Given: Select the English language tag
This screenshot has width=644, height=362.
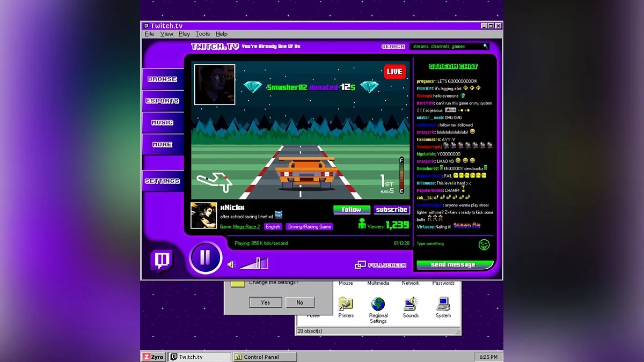Looking at the screenshot, I should (273, 227).
